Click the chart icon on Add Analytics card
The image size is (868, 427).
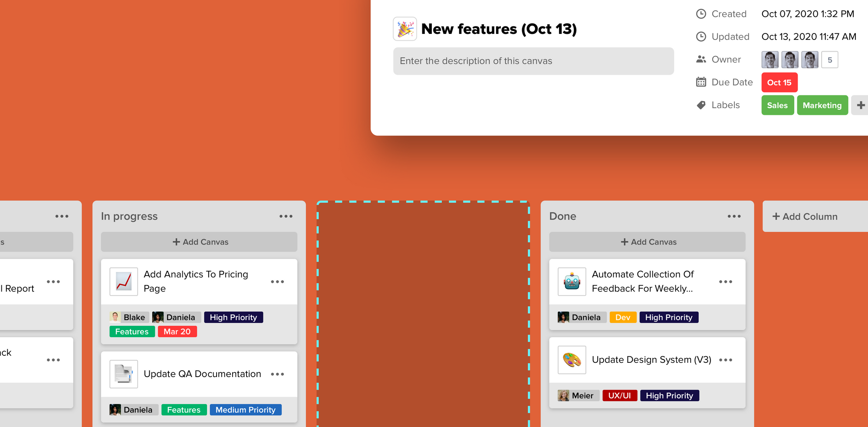click(124, 282)
